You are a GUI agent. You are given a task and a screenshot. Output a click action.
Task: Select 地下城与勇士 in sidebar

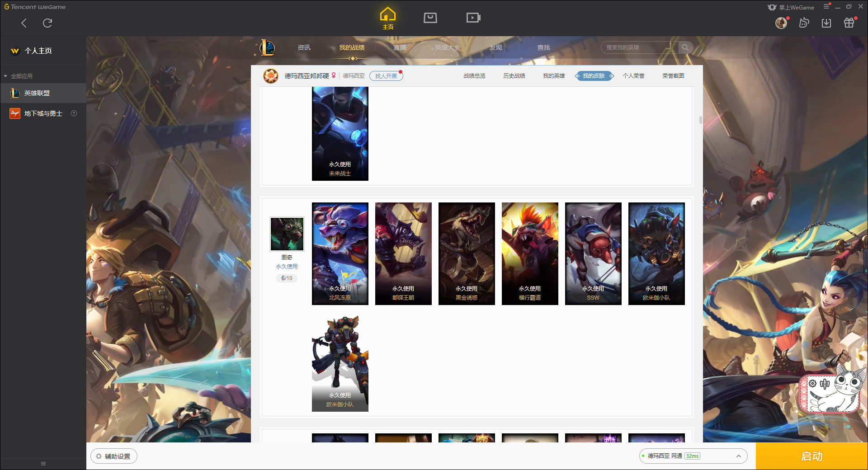pos(43,113)
